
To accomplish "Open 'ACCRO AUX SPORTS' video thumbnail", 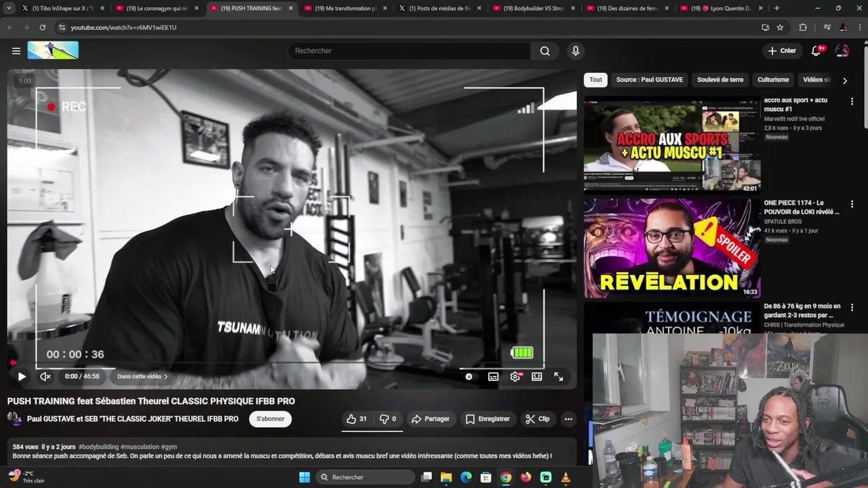I will click(672, 146).
